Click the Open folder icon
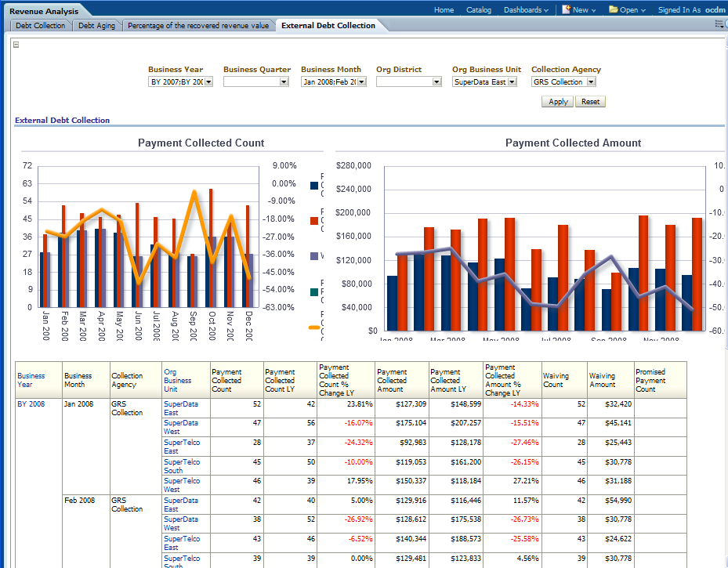 (x=614, y=10)
